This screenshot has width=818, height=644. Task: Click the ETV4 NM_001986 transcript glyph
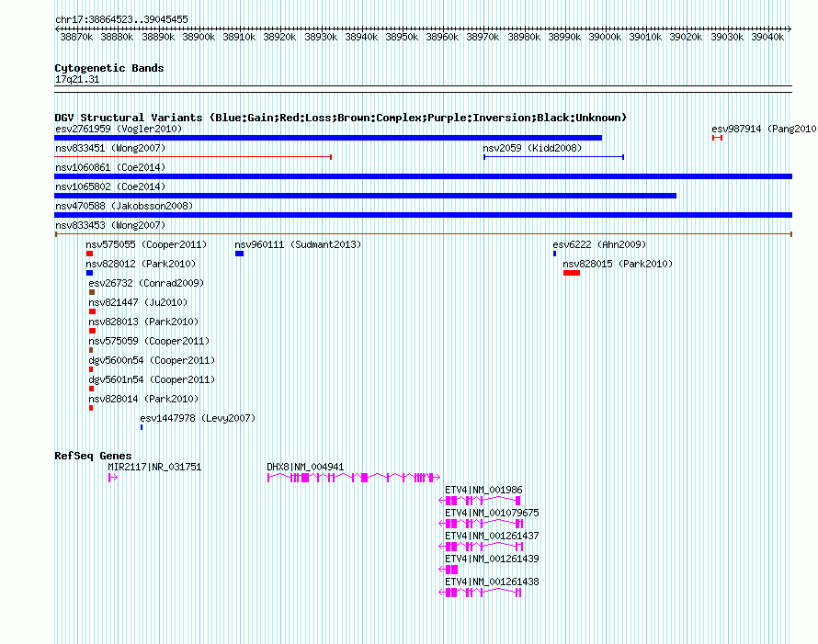tap(481, 500)
